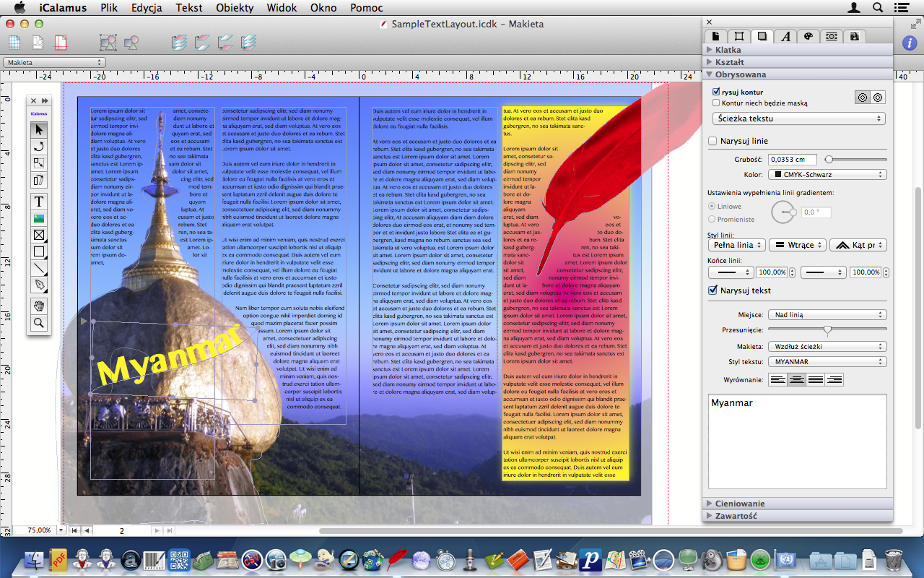Image resolution: width=924 pixels, height=578 pixels.
Task: Select the pen path tool
Action: point(39,286)
